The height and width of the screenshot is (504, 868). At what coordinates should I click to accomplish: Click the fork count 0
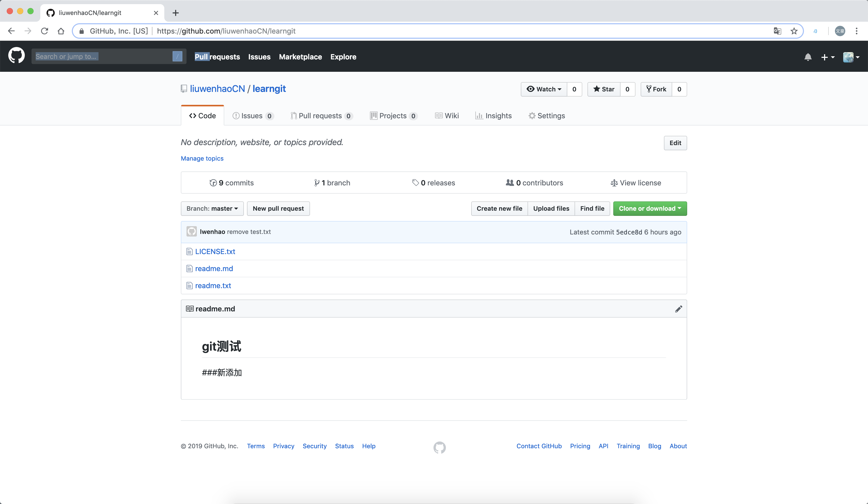tap(679, 89)
